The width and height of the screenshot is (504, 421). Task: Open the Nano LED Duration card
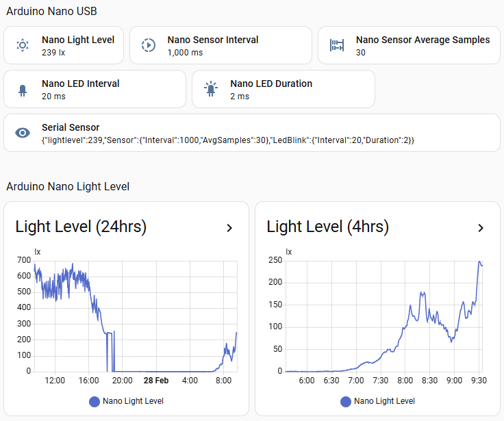(283, 89)
